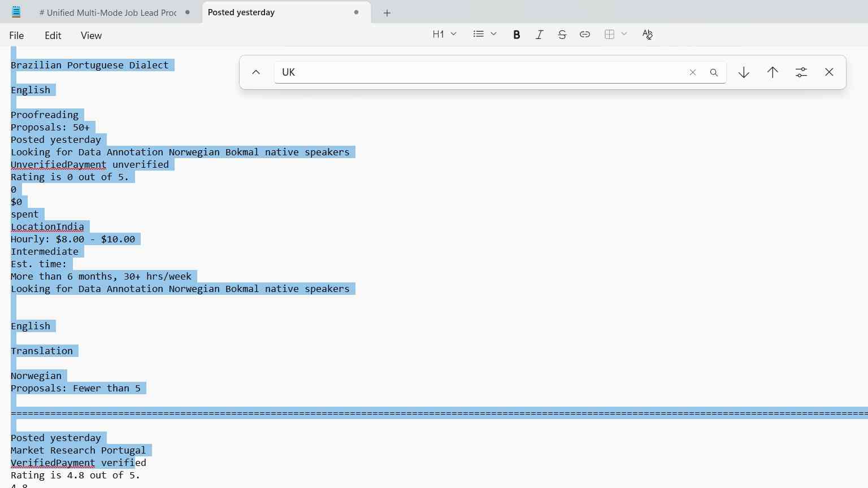Expand the replace field chevron
The height and width of the screenshot is (488, 868).
coord(256,72)
